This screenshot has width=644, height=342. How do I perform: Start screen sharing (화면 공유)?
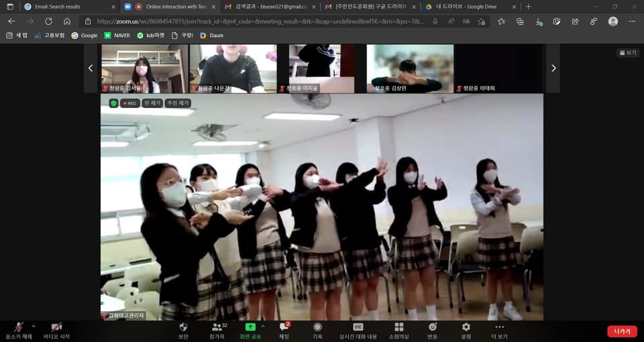coord(250,327)
